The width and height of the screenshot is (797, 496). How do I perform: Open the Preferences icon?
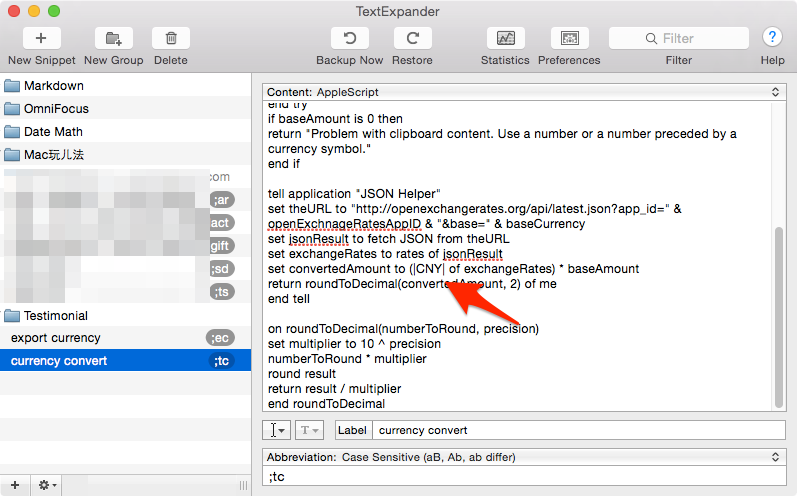pyautogui.click(x=569, y=38)
